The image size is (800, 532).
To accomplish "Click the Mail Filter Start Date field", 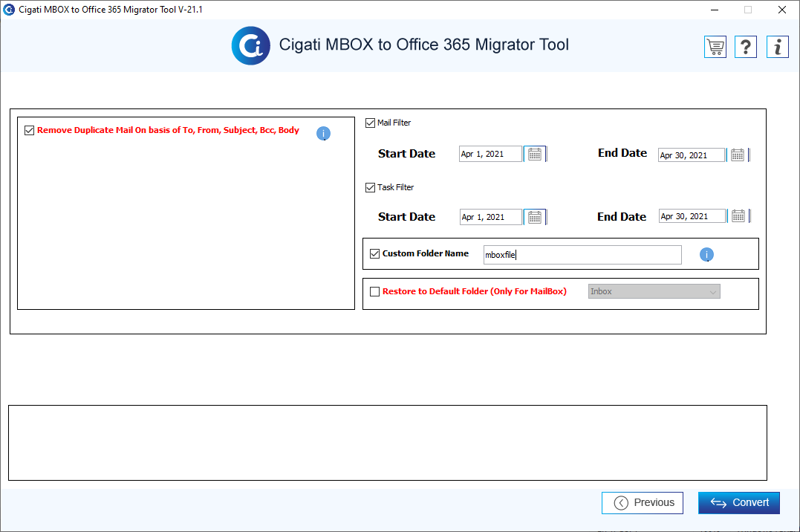I will [491, 154].
